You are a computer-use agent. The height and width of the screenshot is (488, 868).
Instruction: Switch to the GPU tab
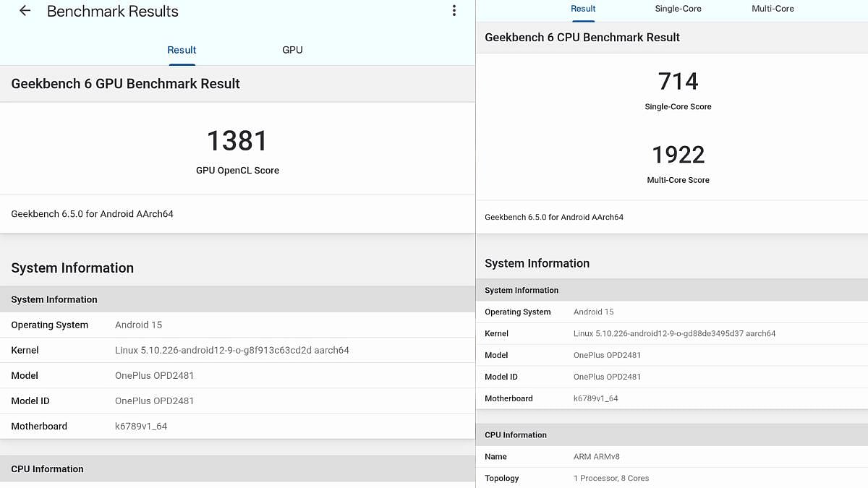pyautogui.click(x=292, y=50)
